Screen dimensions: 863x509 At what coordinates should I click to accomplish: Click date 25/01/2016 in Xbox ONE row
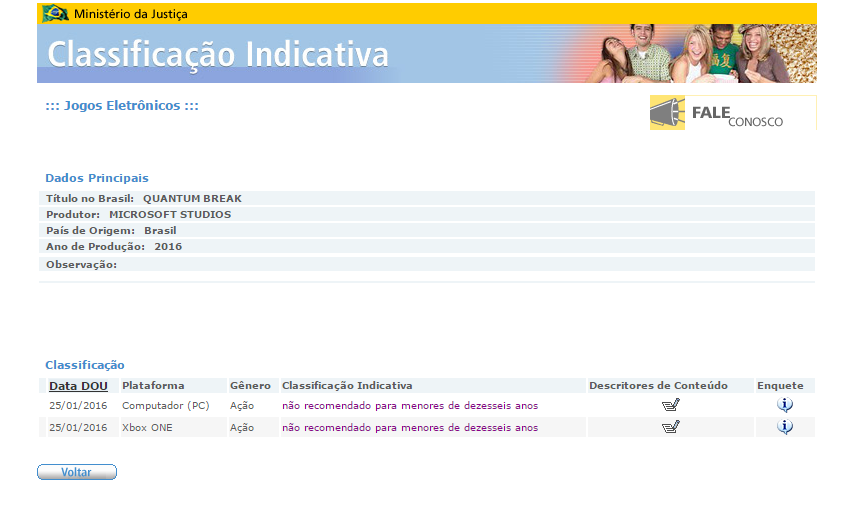coord(78,428)
